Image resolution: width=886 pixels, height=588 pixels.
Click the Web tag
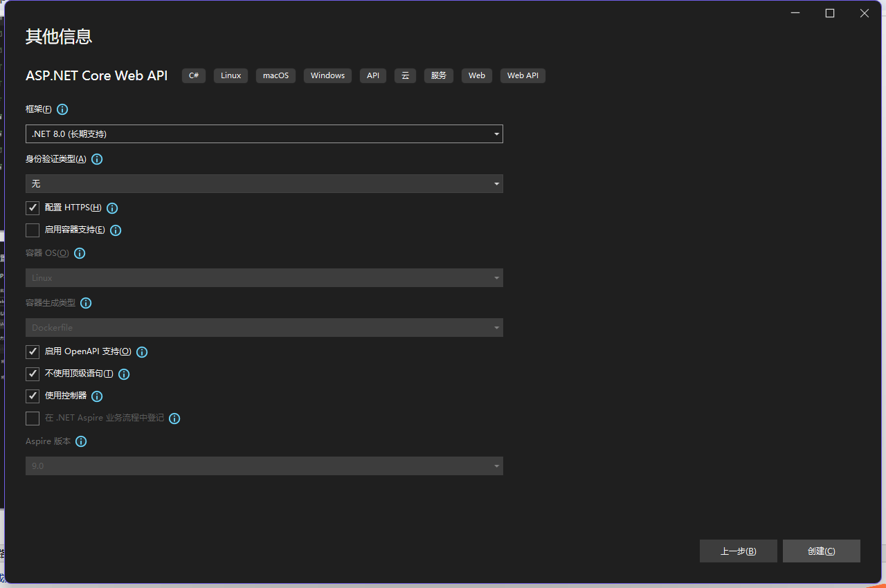click(x=477, y=75)
